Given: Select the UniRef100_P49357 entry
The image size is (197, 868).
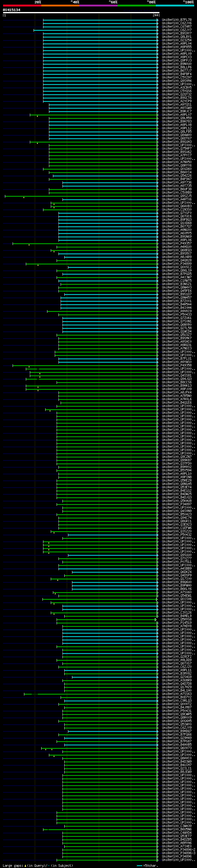Looking at the screenshot, I should 177,243.
